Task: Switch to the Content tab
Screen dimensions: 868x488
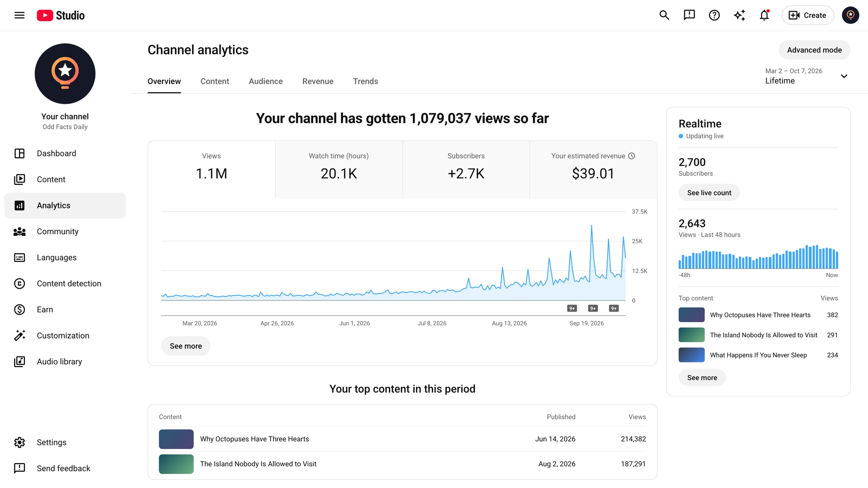Action: [215, 81]
